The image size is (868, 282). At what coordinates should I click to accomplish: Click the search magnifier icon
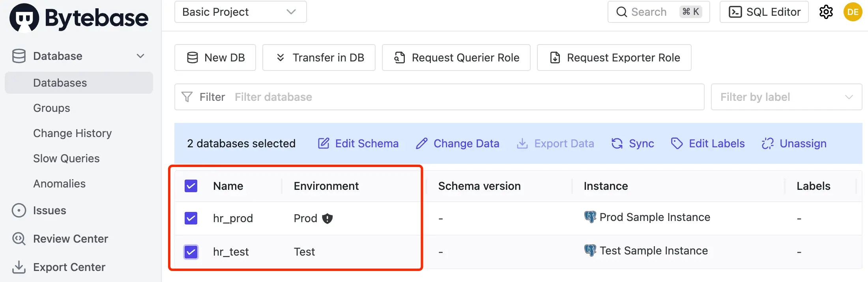coord(621,12)
